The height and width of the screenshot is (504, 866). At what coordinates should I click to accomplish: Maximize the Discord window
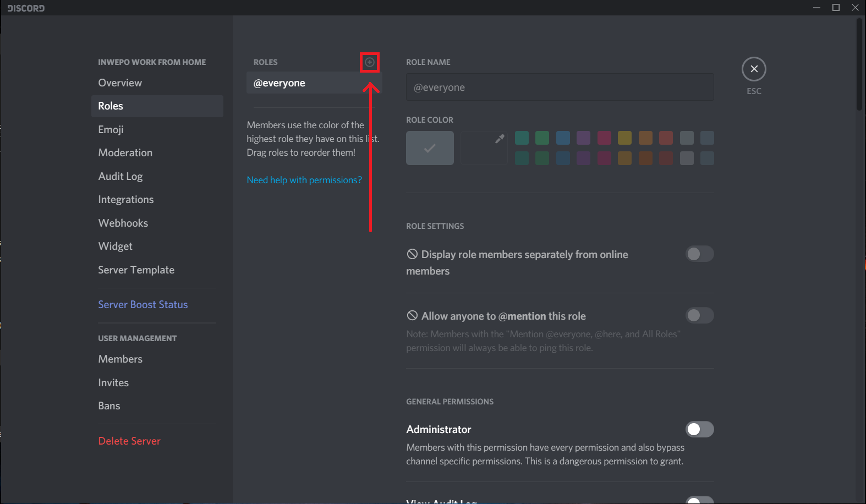(x=836, y=7)
